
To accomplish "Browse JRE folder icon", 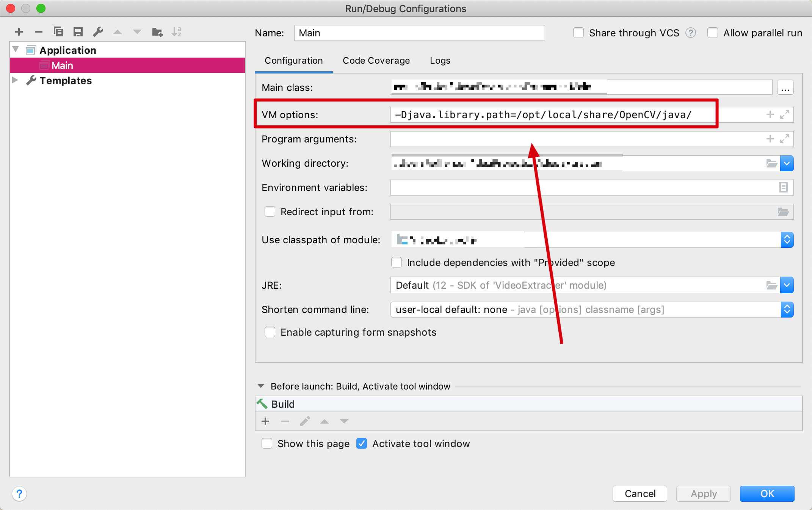I will pyautogui.click(x=772, y=285).
